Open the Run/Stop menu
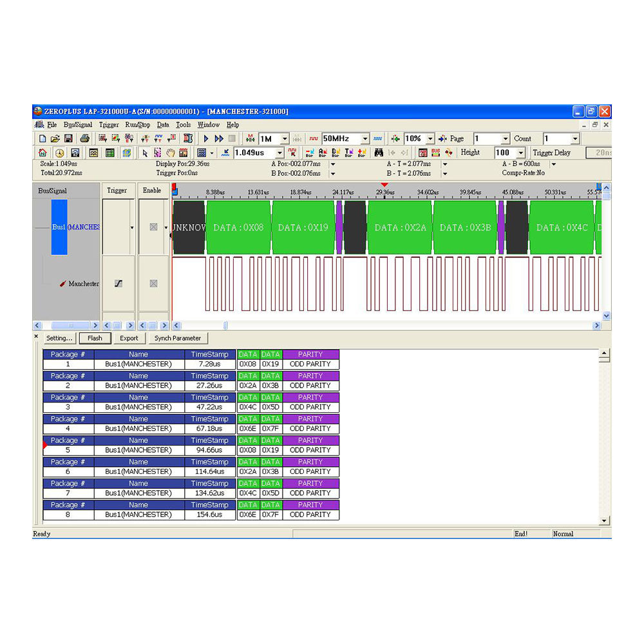The image size is (644, 644). coord(138,125)
